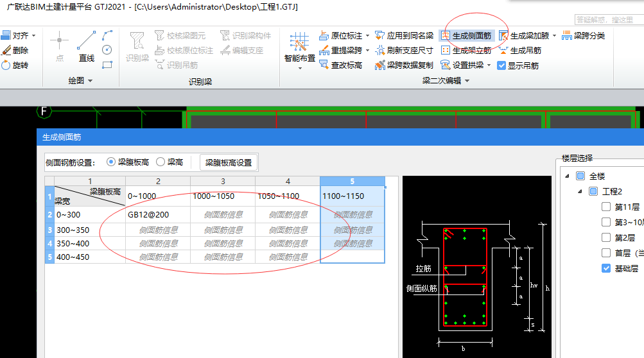The image size is (644, 358).
Task: Select the 梁腹板高 radio button
Action: [x=110, y=162]
